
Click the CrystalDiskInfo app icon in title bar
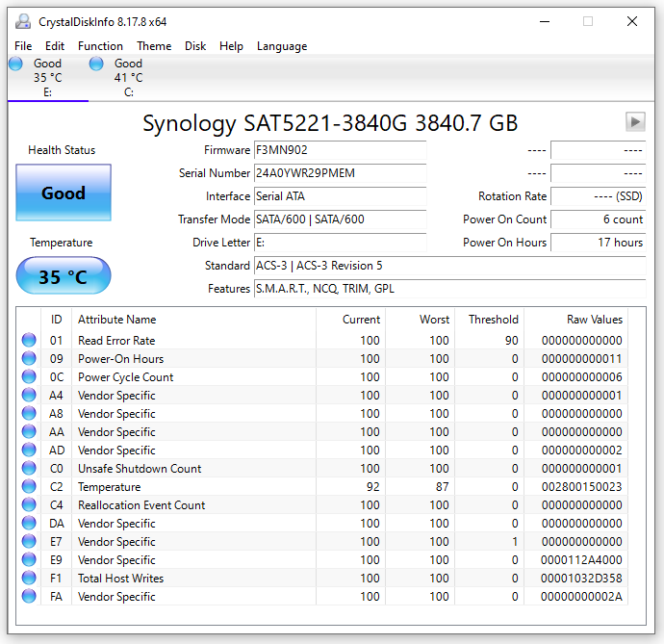tap(22, 21)
